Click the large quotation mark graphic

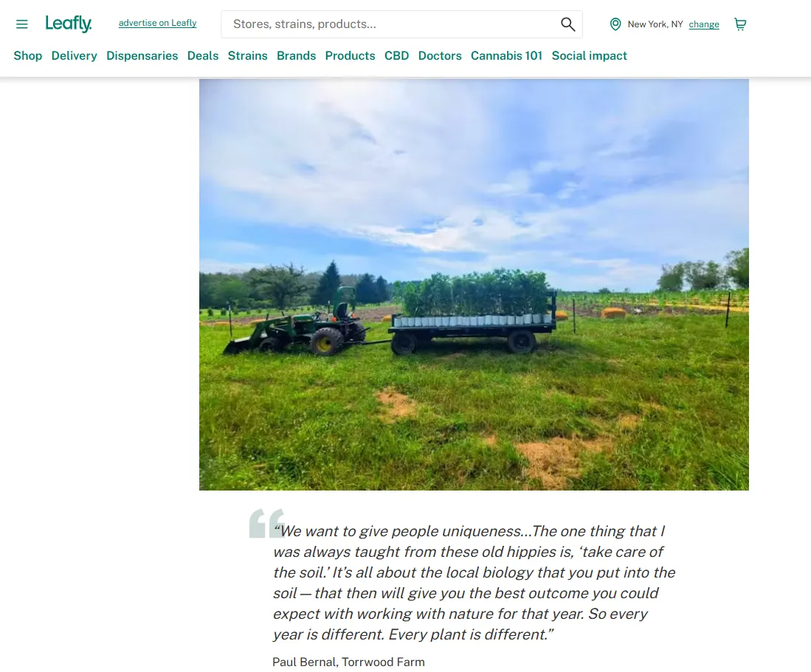(x=267, y=523)
